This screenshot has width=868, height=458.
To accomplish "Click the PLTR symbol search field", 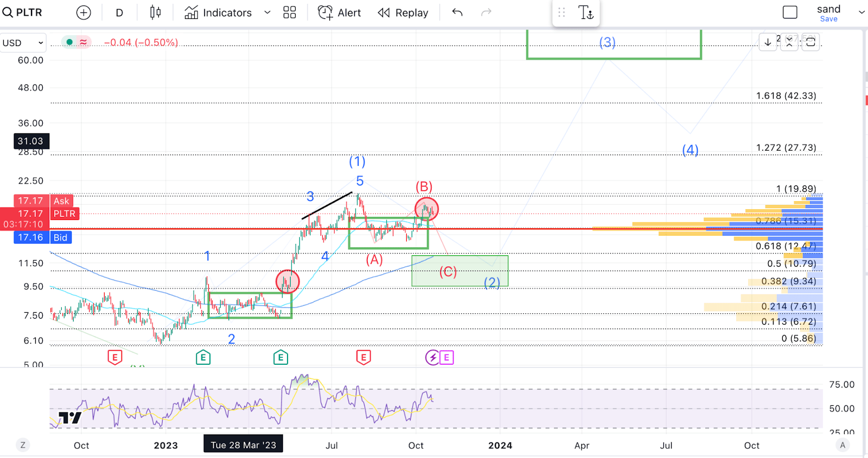I will (23, 12).
